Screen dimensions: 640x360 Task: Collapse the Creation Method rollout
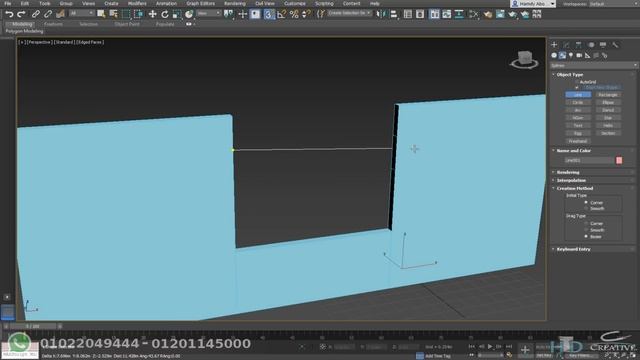[x=575, y=189]
